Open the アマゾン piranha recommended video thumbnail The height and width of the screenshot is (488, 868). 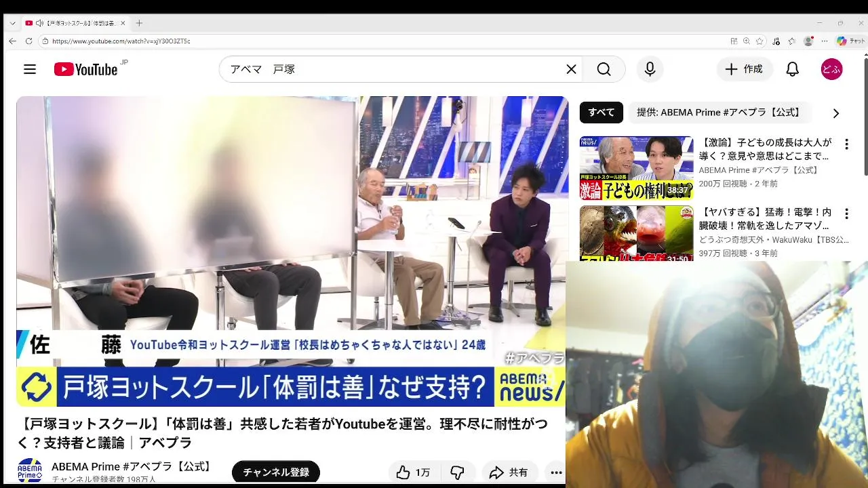tap(636, 233)
